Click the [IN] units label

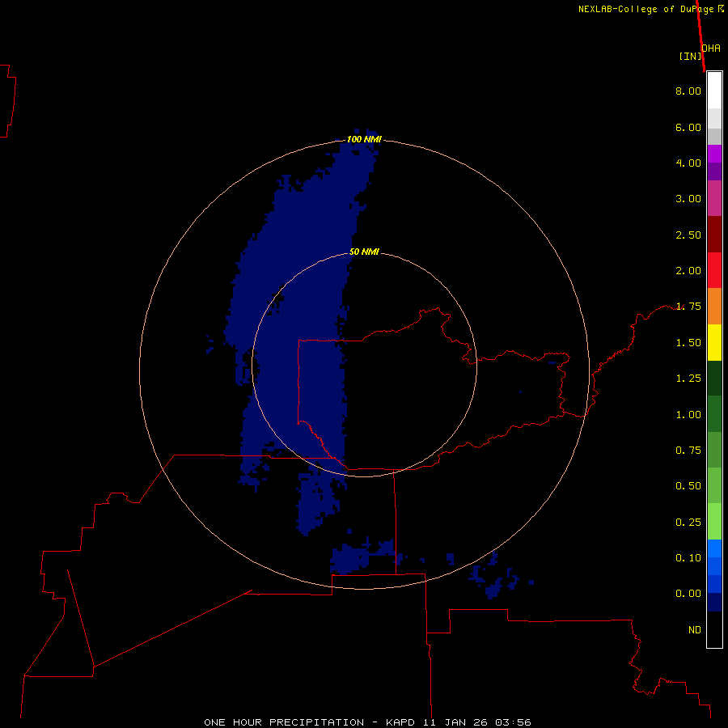[690, 56]
